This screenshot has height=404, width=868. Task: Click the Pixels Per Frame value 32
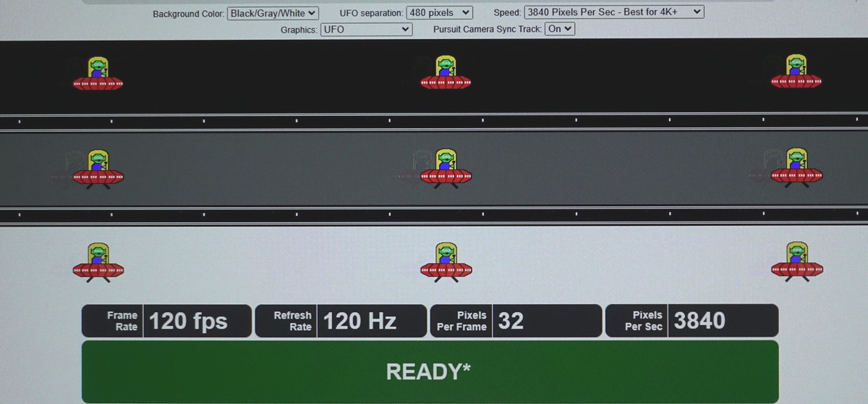coord(511,321)
